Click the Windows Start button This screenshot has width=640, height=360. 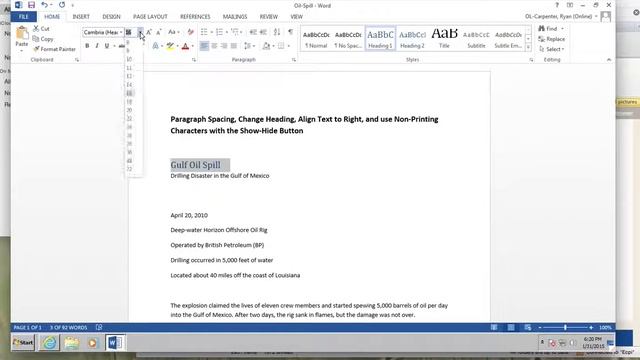pos(23,342)
